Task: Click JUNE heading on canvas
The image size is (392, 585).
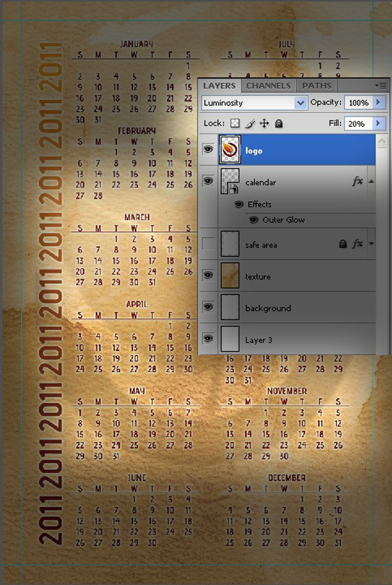Action: click(x=136, y=478)
